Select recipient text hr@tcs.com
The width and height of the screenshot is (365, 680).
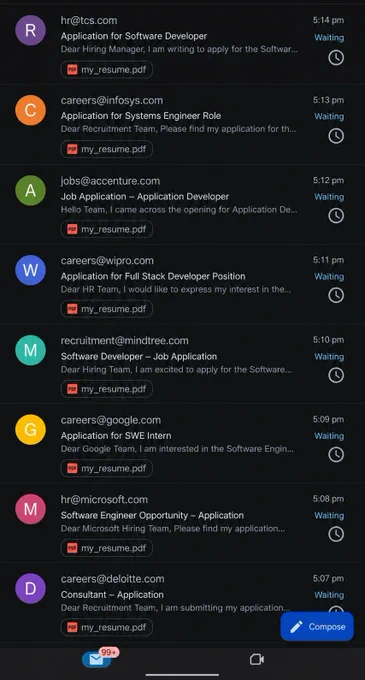click(x=89, y=20)
